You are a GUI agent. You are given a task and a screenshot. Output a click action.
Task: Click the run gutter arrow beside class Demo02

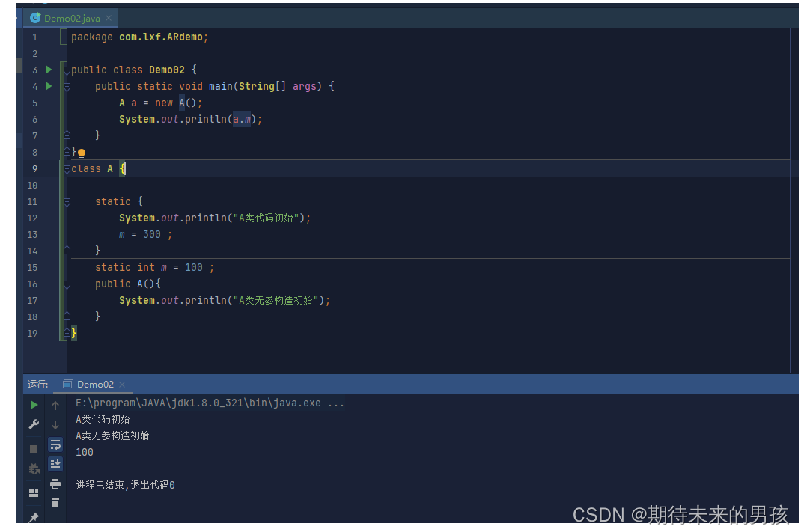[x=49, y=70]
